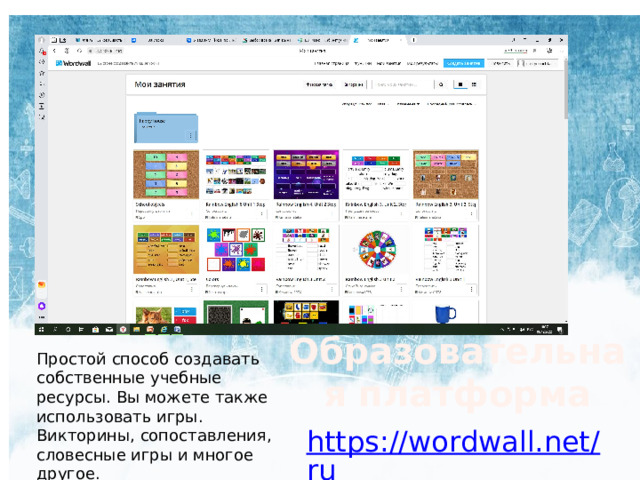Click the Корзина button in Мои занятия bar
Screen dimensions: 640x480
353,84
